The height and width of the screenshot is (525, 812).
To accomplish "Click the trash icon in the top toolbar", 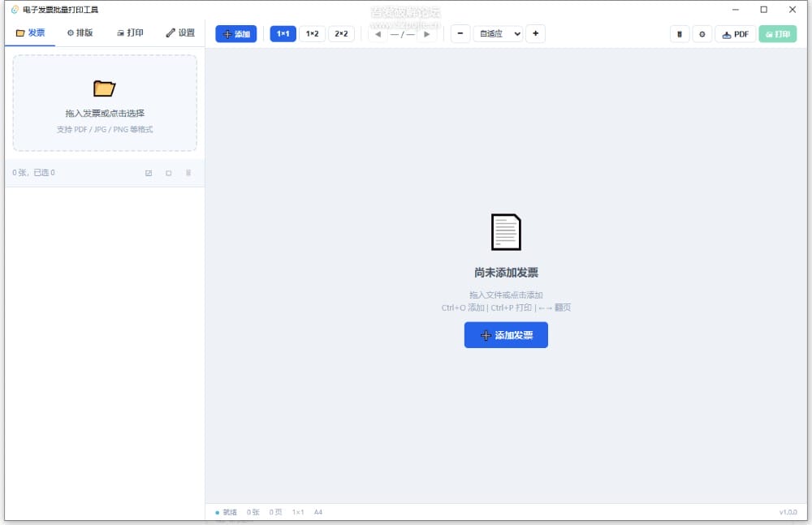I will click(x=680, y=34).
